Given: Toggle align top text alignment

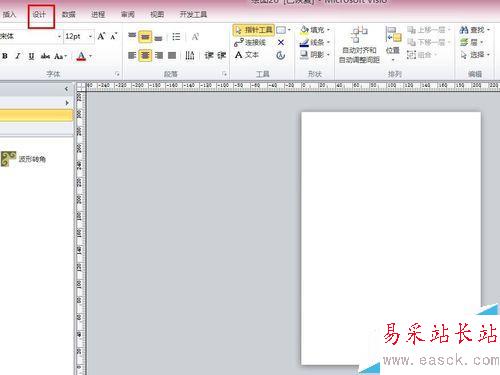Looking at the screenshot, I should [132, 36].
